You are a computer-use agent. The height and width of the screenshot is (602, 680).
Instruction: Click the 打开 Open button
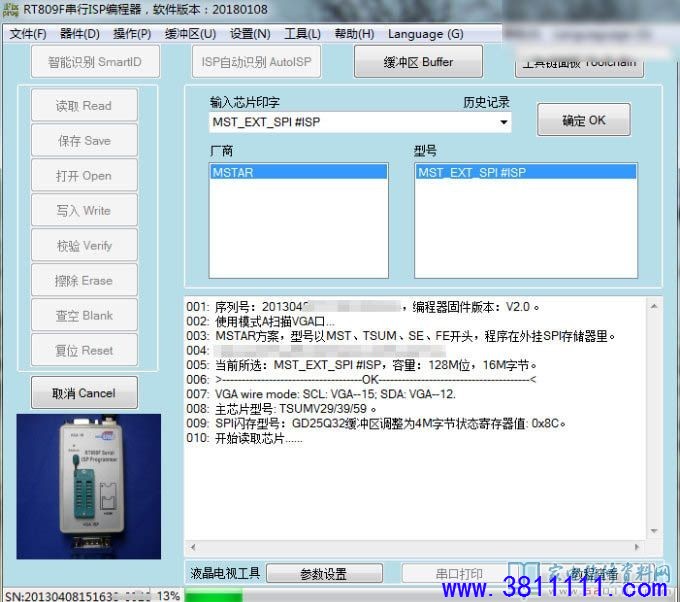click(84, 176)
